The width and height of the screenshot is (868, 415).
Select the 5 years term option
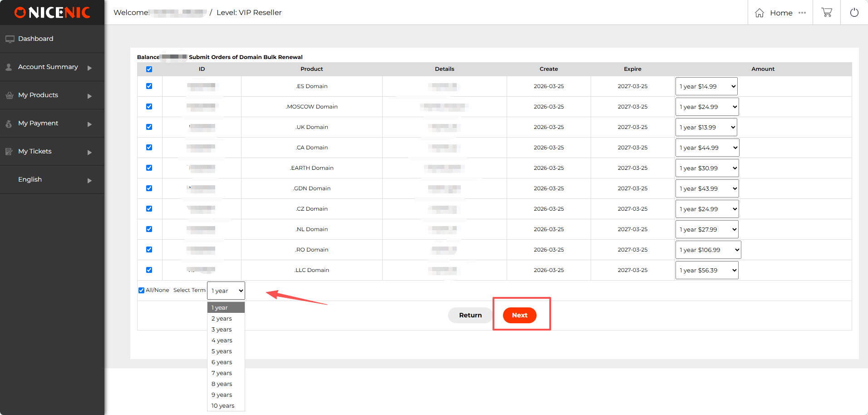tap(226, 351)
